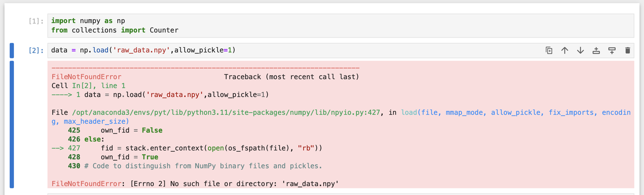The image size is (644, 195).
Task: Collapse cell [2] input using blue bar
Action: coord(12,50)
